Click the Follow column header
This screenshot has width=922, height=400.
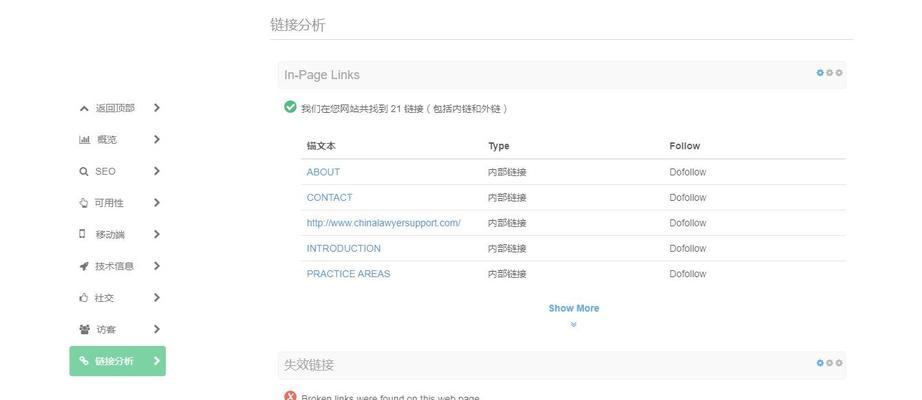click(684, 146)
